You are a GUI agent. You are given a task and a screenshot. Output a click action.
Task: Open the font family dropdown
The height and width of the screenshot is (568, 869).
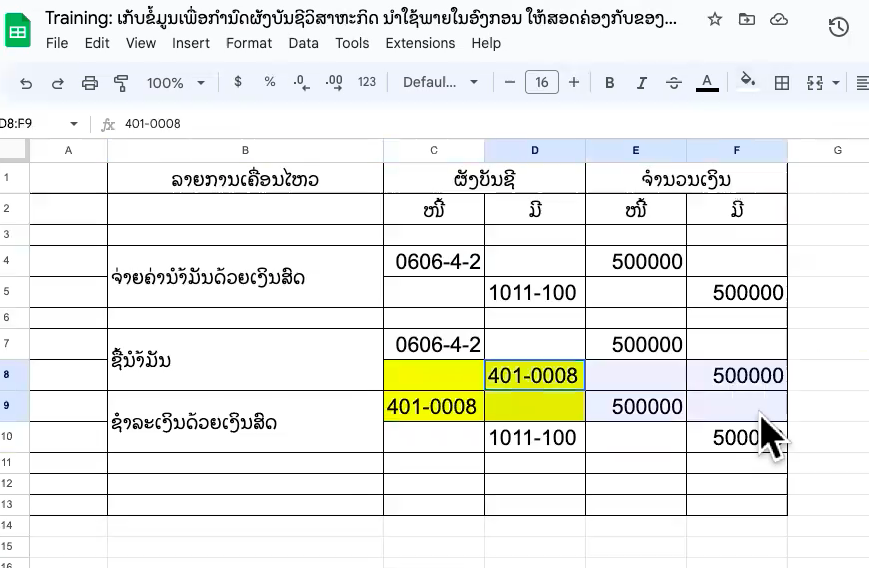click(x=440, y=83)
